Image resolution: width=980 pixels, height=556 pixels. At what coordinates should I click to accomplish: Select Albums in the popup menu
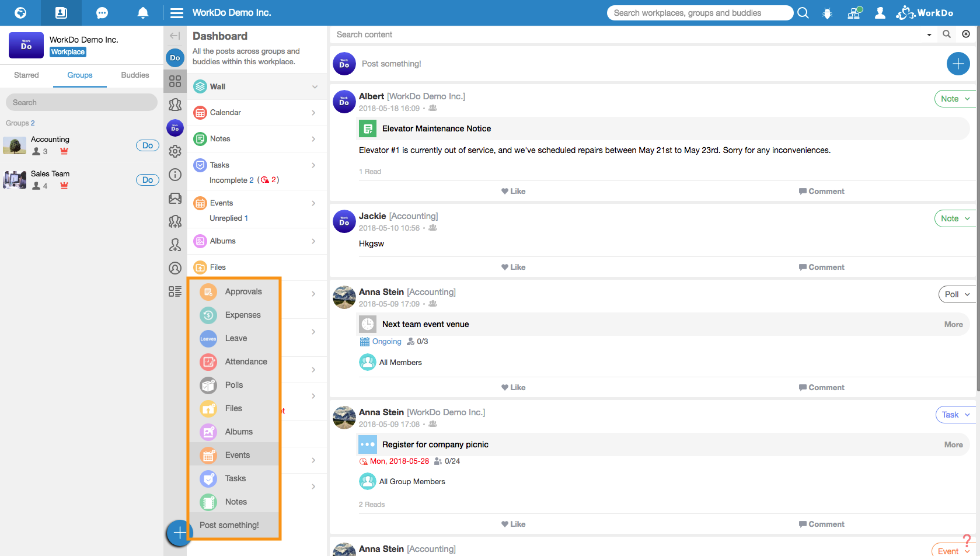pos(235,432)
